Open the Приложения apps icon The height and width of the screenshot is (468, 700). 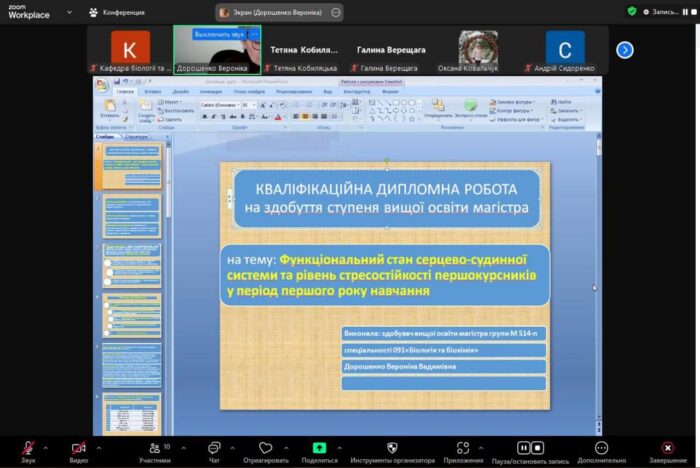463,447
